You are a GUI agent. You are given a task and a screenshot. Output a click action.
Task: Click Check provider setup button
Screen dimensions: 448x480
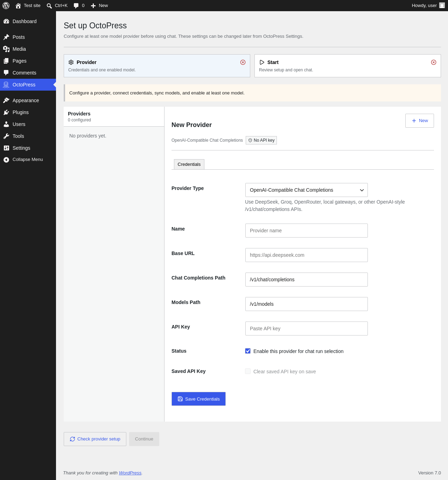(x=95, y=439)
